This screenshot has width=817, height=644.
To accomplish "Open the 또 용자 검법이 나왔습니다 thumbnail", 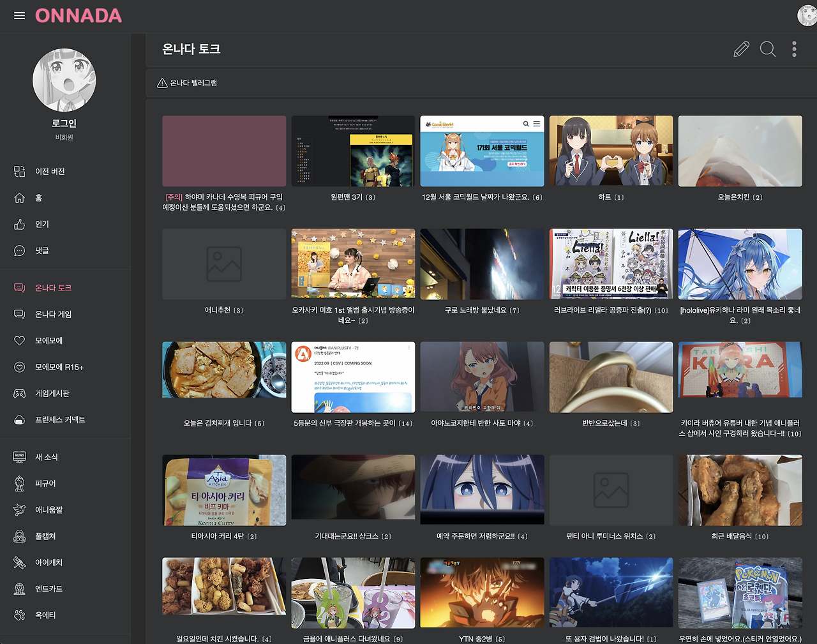I will tap(611, 593).
